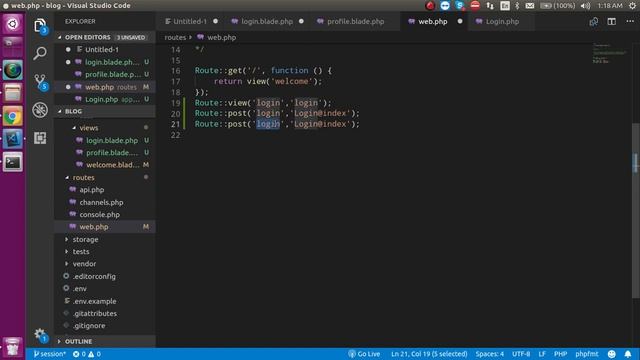Screen dimensions: 640x360
Task: Close web.php tab via unsaved dot
Action: 460,21
